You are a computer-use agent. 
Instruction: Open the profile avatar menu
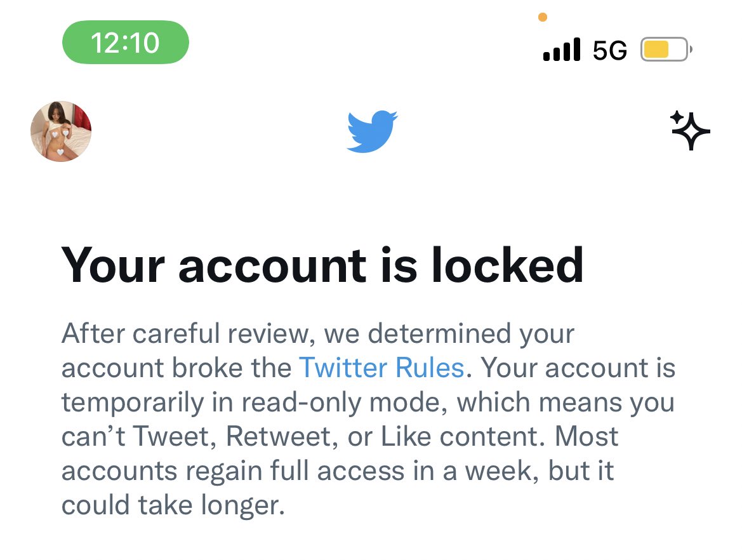click(x=61, y=131)
